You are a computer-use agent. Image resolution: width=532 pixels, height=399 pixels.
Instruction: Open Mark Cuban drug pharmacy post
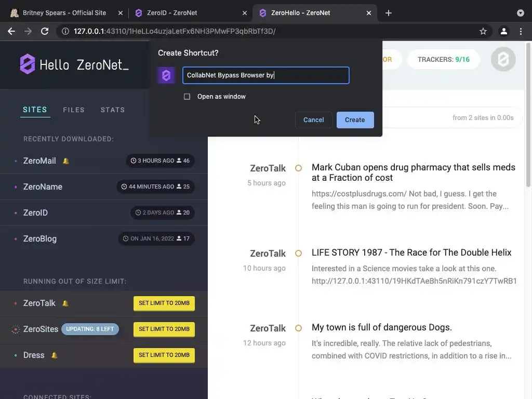(413, 172)
